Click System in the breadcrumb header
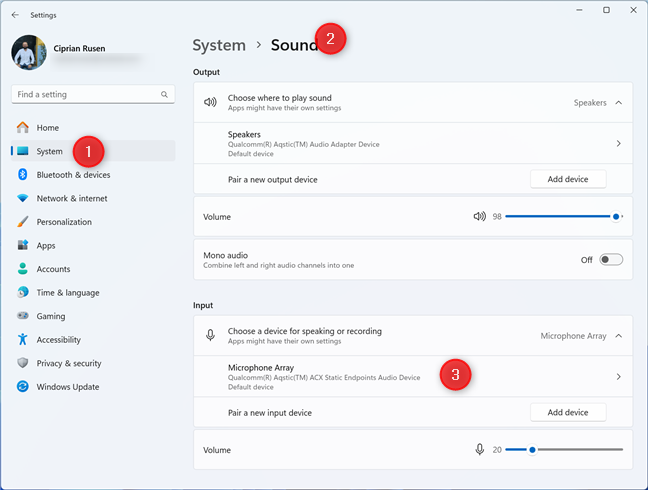Image resolution: width=648 pixels, height=490 pixels. point(219,45)
